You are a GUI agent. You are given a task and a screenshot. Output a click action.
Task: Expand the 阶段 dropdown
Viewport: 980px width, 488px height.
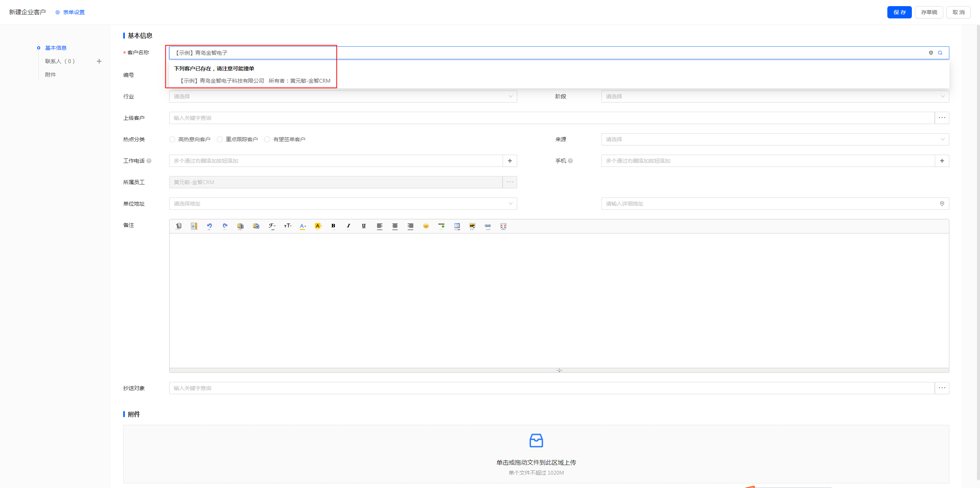(x=775, y=96)
